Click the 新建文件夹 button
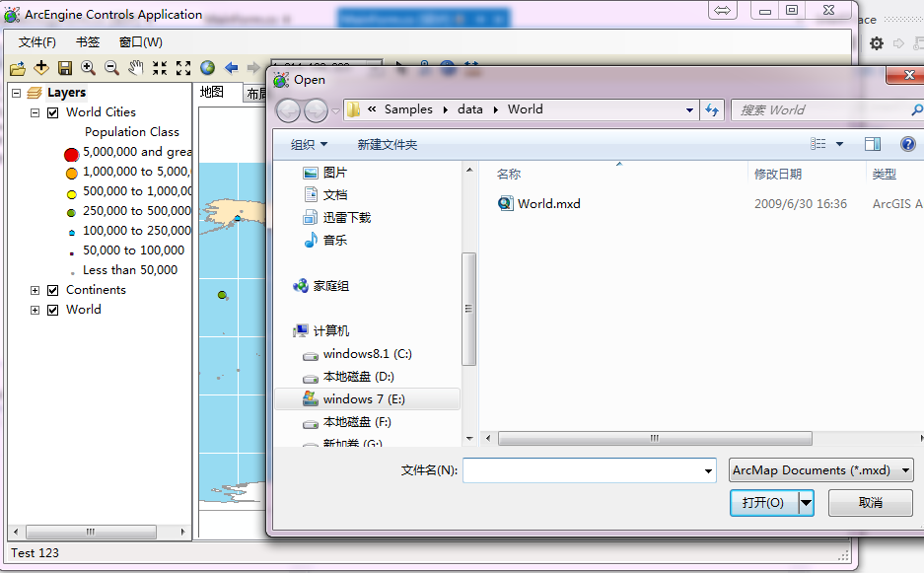Image resolution: width=924 pixels, height=573 pixels. click(388, 144)
